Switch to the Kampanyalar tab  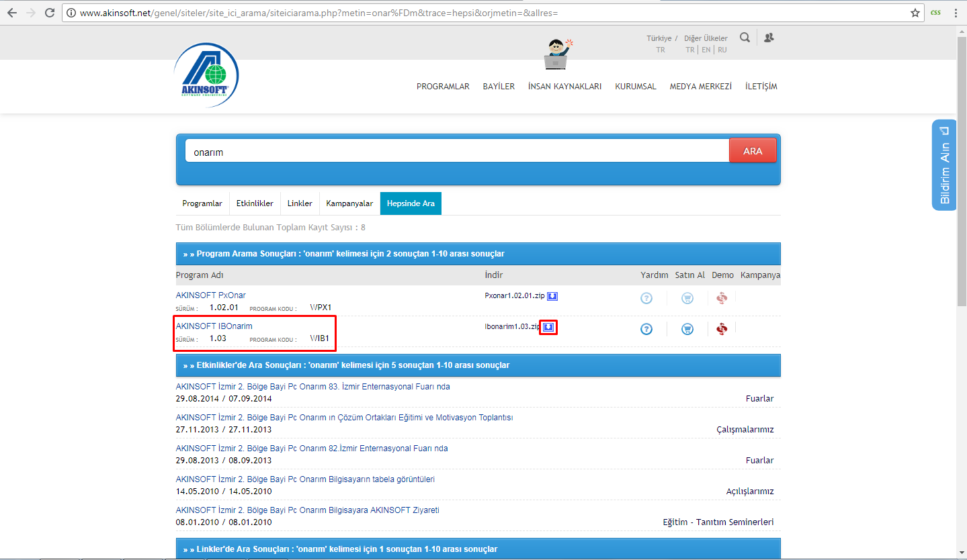click(x=349, y=203)
